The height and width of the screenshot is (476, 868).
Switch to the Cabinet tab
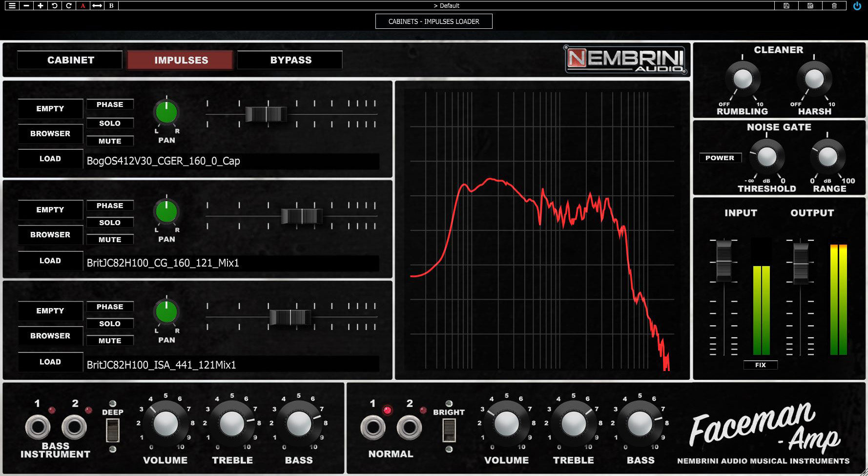70,60
